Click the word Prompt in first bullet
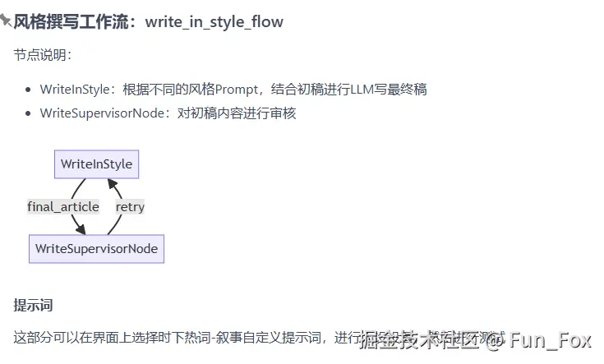Image resolution: width=604 pixels, height=364 pixels. pyautogui.click(x=236, y=90)
